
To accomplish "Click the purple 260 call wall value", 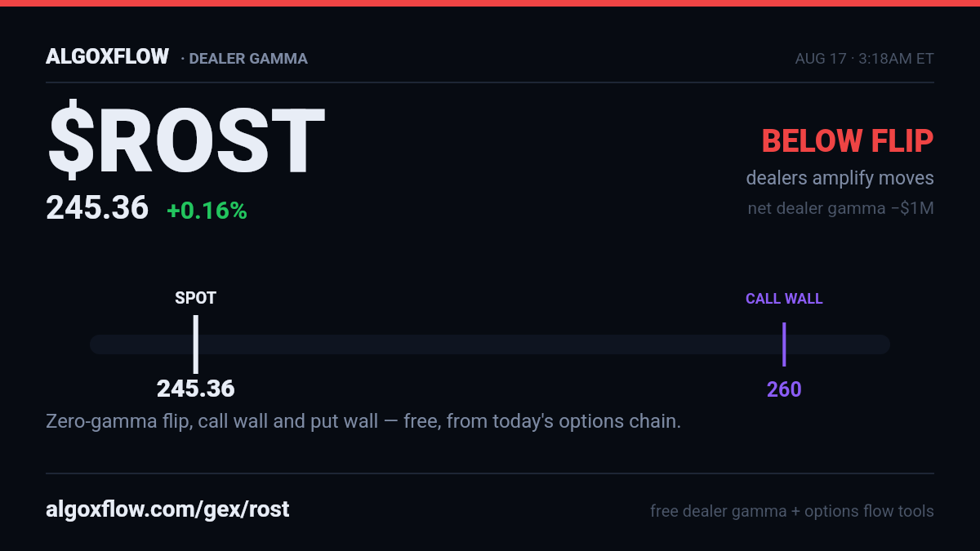I will click(784, 389).
